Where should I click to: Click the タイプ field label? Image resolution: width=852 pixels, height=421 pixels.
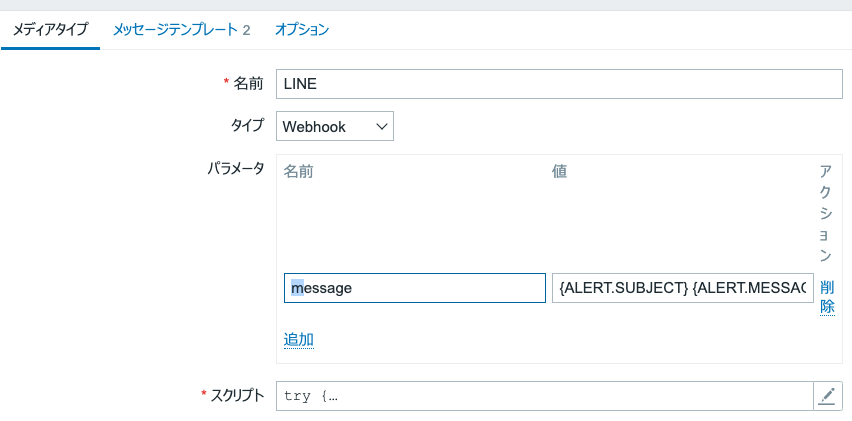click(x=247, y=125)
